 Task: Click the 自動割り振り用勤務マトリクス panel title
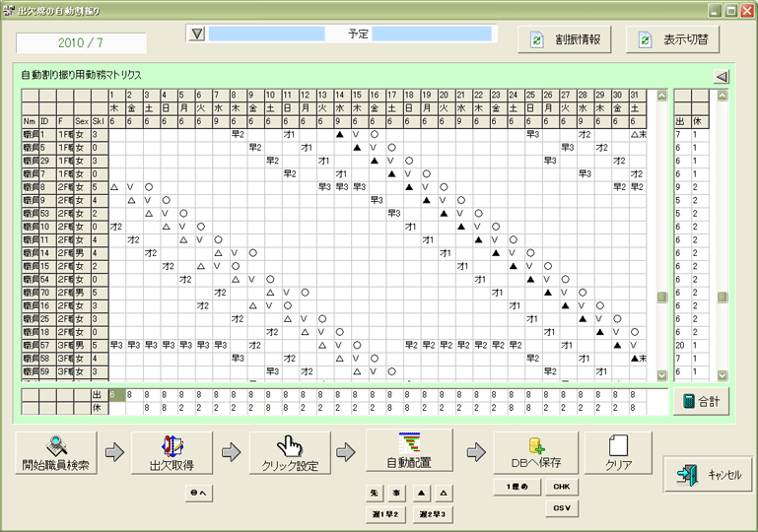[x=81, y=75]
